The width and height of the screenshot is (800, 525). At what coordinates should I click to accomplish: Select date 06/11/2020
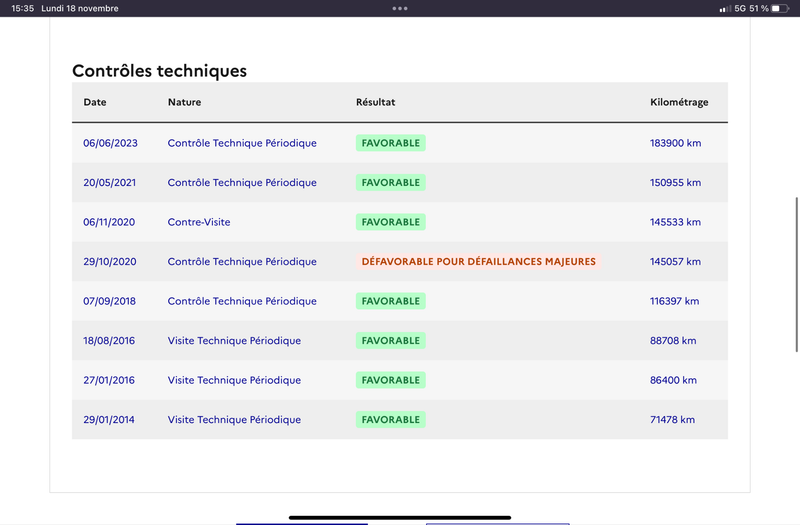click(x=109, y=222)
